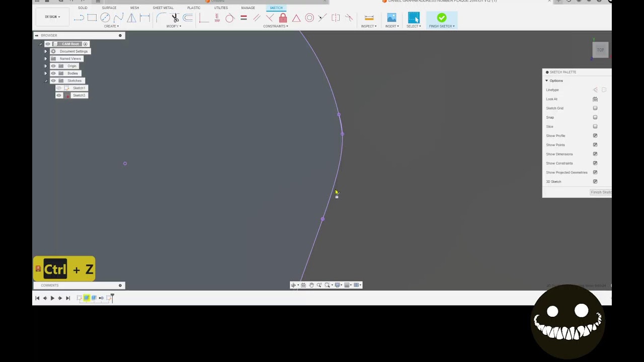Viewport: 644px width, 362px height.
Task: Uncheck Show Projected Geometries checkbox
Action: click(x=595, y=172)
